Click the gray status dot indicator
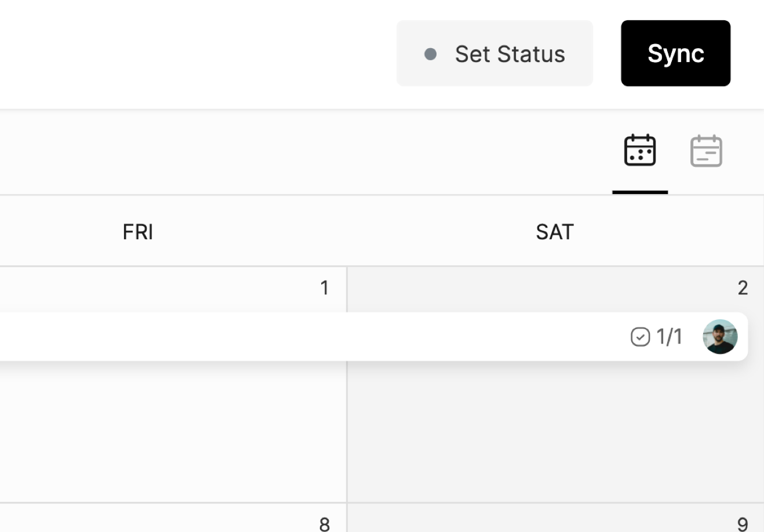This screenshot has height=532, width=764. [430, 54]
